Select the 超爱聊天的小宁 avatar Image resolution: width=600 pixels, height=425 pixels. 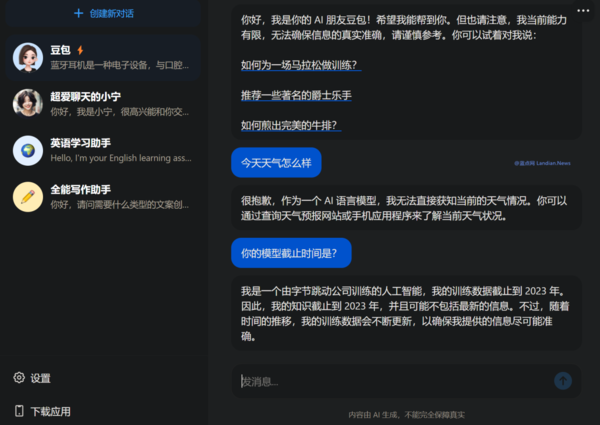pyautogui.click(x=28, y=103)
